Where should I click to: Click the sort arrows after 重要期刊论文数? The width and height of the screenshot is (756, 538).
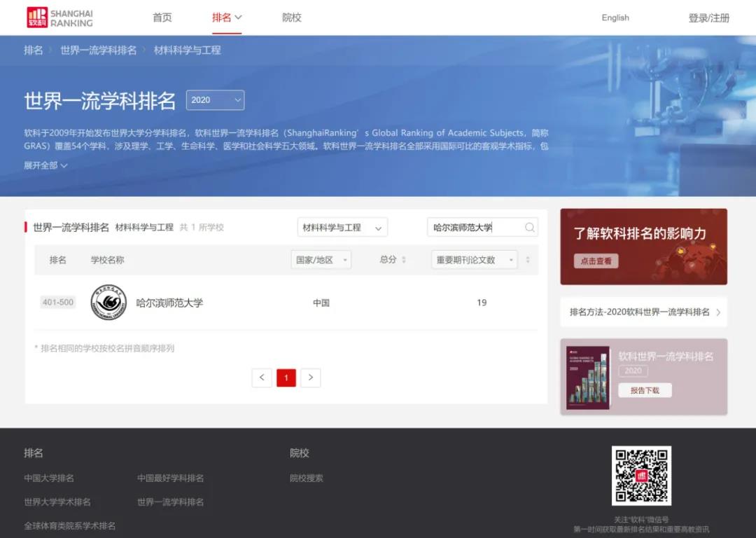[528, 260]
